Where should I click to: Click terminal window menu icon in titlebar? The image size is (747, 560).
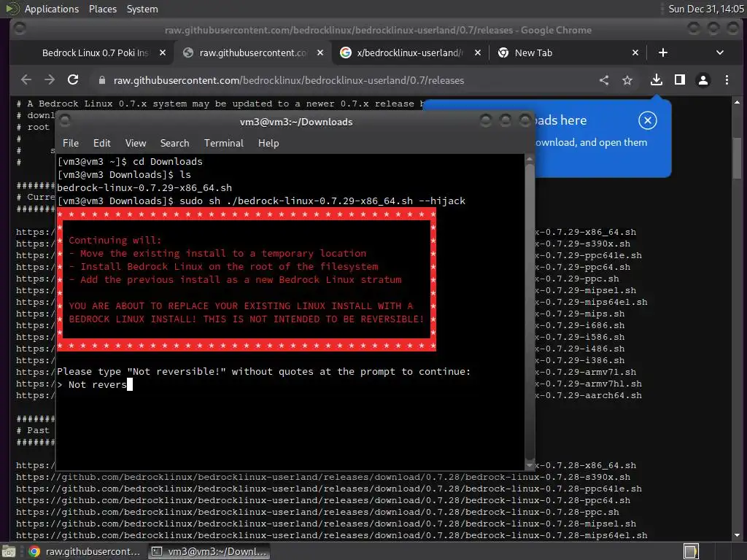pos(65,120)
